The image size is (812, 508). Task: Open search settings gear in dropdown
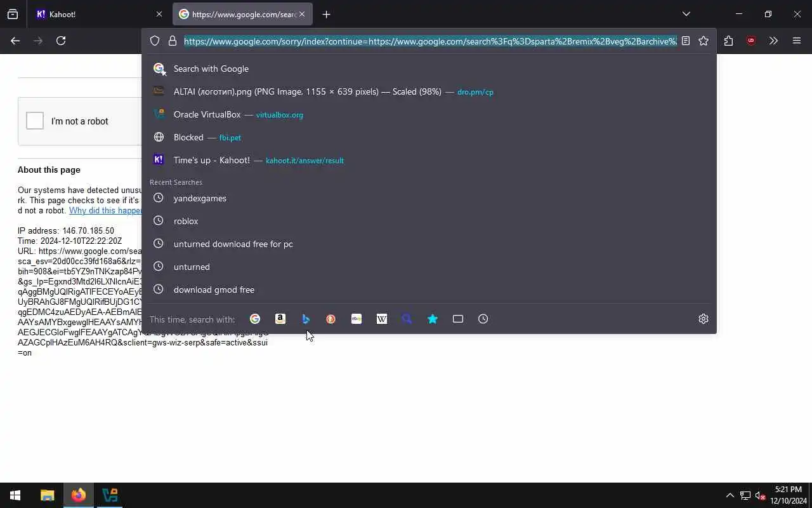[x=704, y=319]
